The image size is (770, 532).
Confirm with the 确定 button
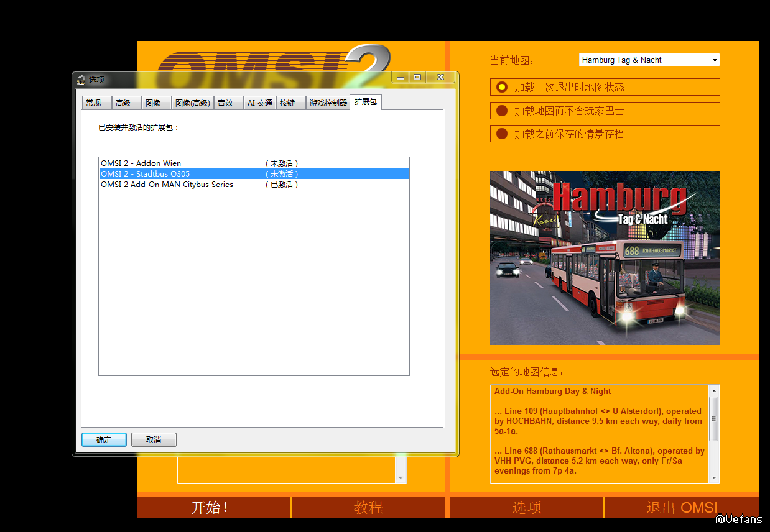[x=104, y=439]
